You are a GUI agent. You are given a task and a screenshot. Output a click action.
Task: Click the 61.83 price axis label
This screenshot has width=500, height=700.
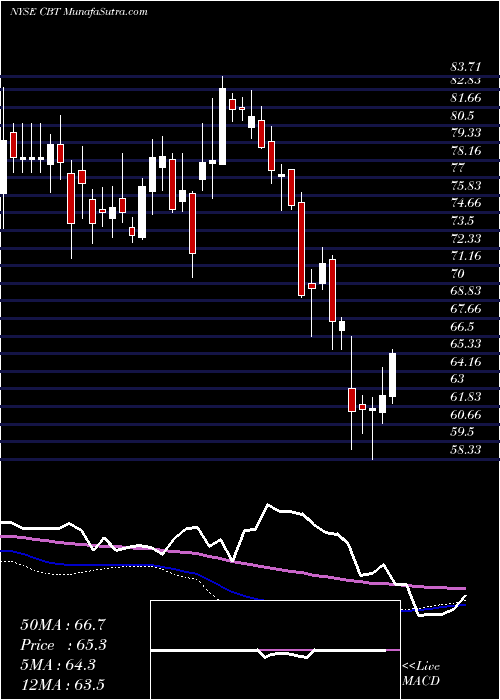tap(466, 396)
